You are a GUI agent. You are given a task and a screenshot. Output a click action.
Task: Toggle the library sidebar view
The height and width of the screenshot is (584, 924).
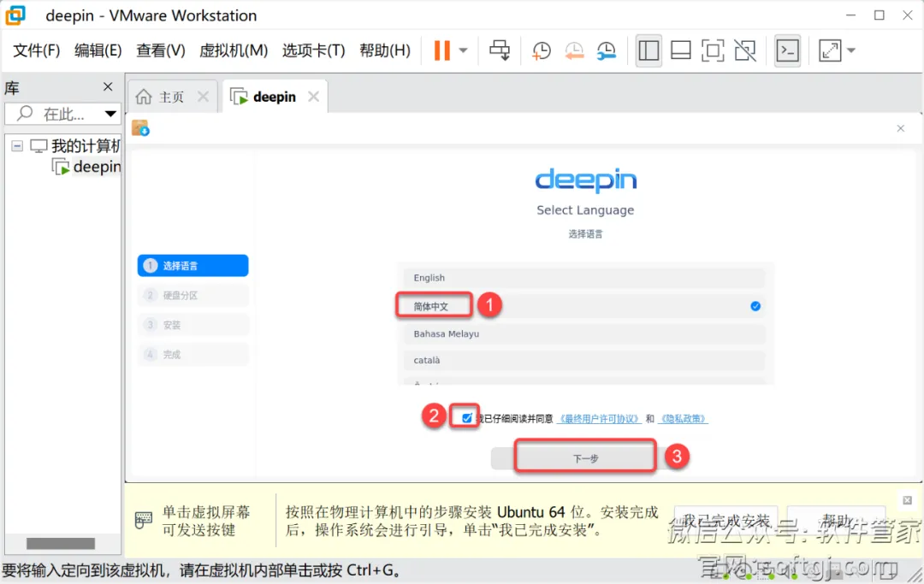coord(649,50)
